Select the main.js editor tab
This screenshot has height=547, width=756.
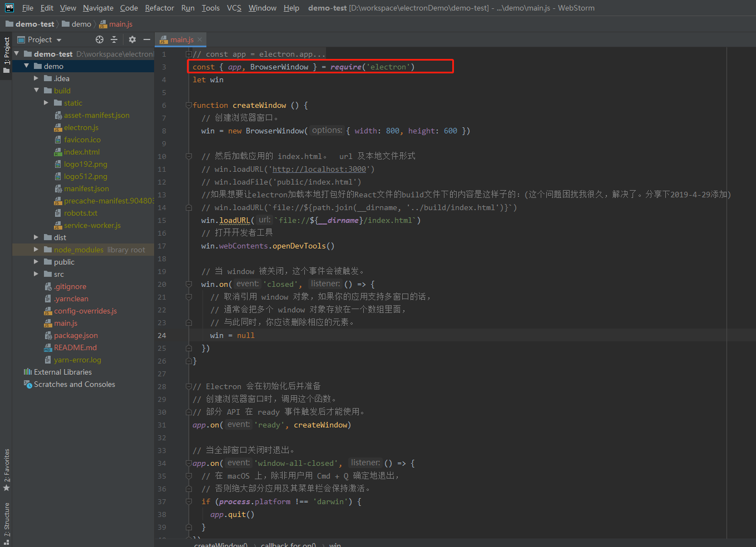pyautogui.click(x=181, y=39)
